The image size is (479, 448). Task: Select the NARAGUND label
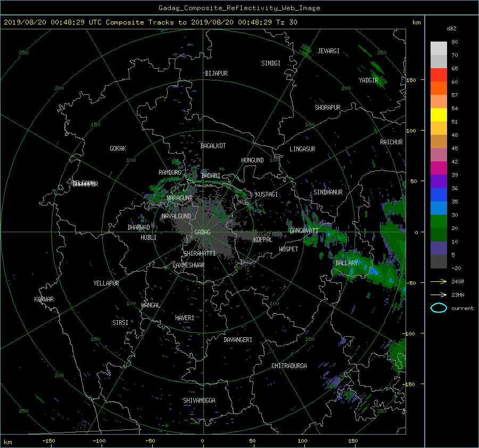click(x=180, y=198)
